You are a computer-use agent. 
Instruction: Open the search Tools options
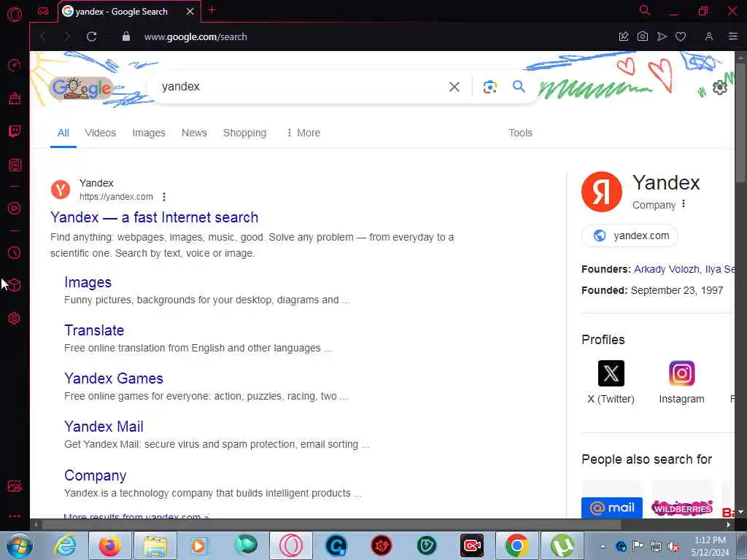point(520,133)
